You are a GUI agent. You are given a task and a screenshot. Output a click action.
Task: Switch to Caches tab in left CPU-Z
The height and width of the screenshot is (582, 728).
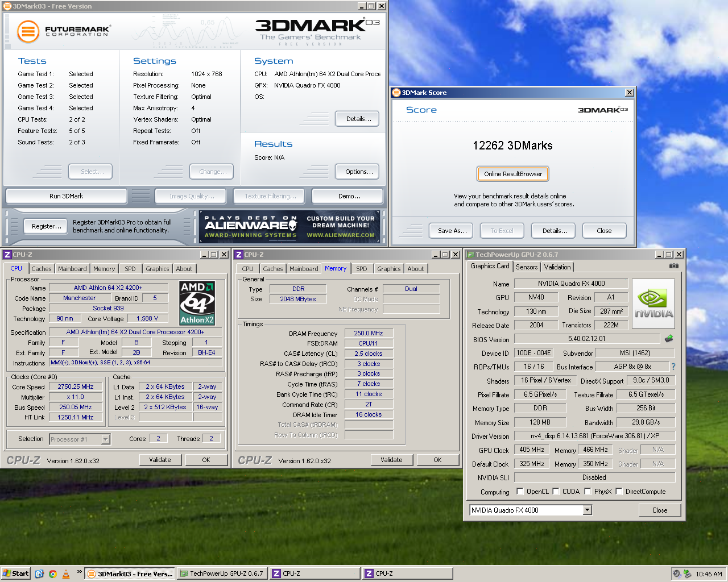pos(42,269)
